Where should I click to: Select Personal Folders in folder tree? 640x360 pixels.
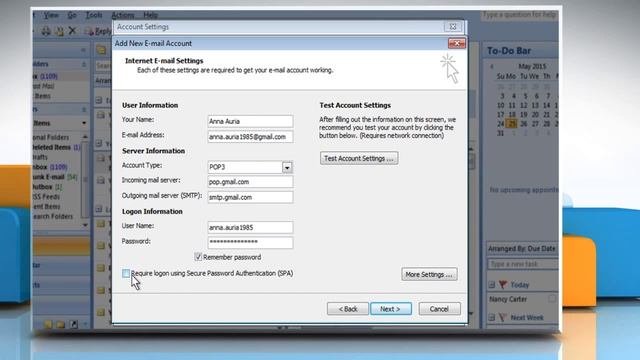click(x=51, y=137)
